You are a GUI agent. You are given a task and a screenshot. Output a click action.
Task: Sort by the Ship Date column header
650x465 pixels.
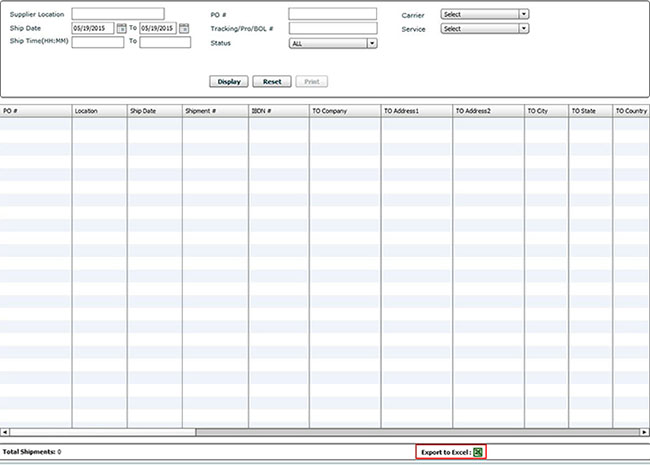tap(155, 111)
